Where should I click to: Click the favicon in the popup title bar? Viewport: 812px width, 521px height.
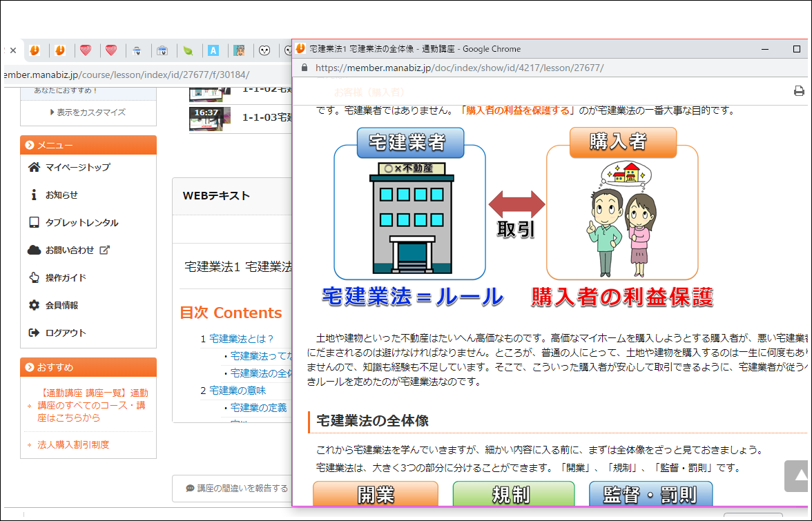pos(300,48)
